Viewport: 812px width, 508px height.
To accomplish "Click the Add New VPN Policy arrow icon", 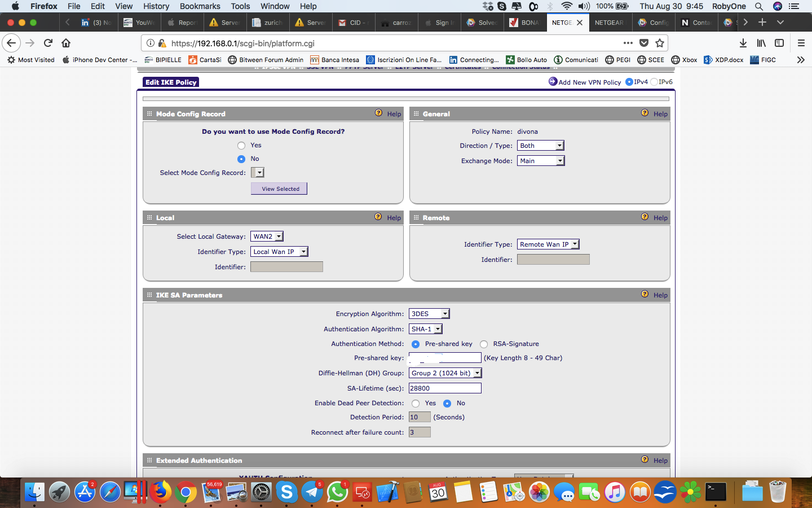I will tap(553, 82).
